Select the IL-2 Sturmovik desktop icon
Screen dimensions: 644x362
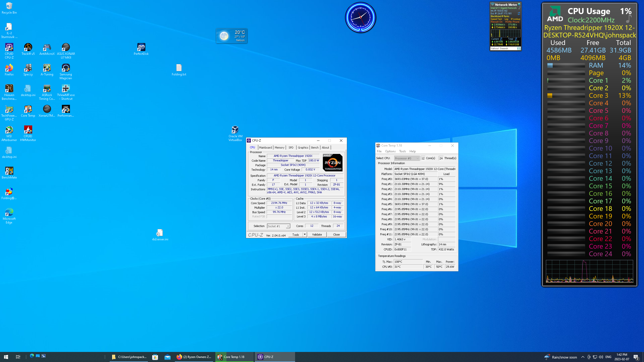click(9, 30)
